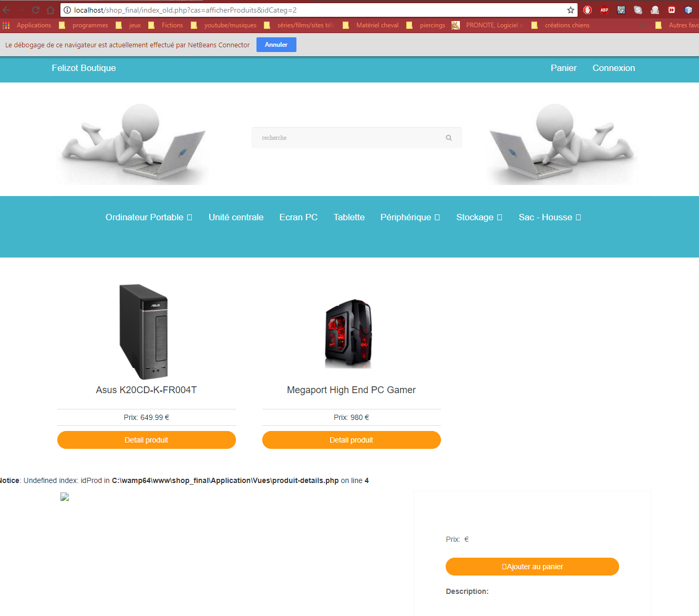Click Detail produit for Asus K20CD
Image resolution: width=699 pixels, height=616 pixels.
tap(147, 440)
